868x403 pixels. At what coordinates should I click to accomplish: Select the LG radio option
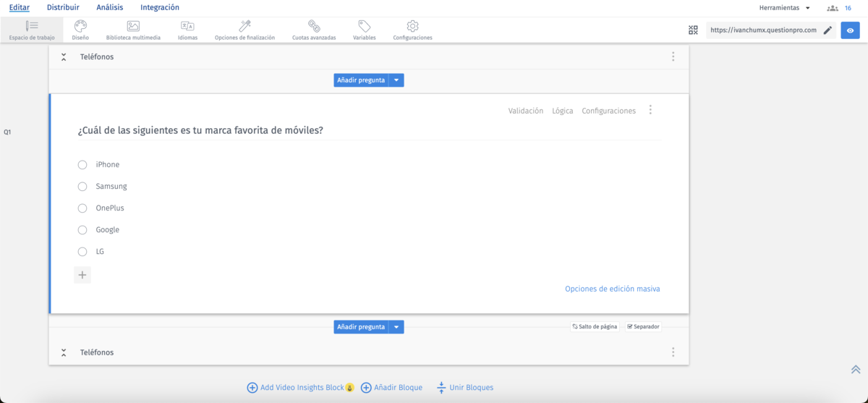[82, 252]
